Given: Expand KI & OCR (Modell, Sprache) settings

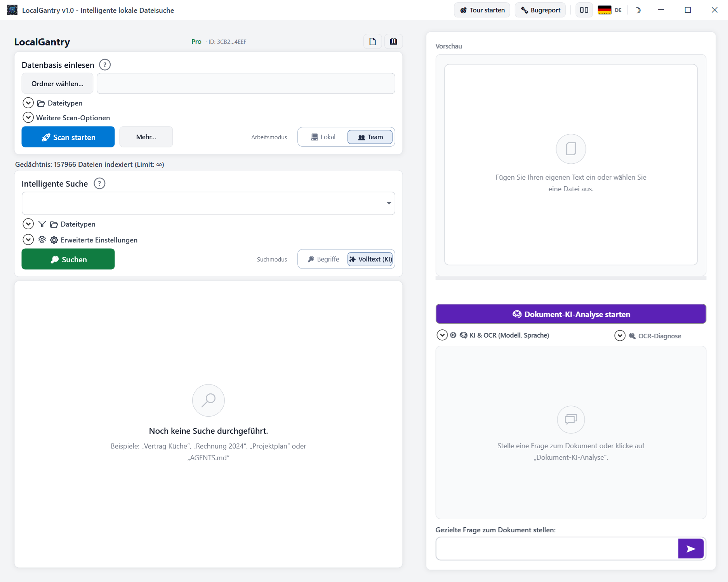Looking at the screenshot, I should (x=442, y=335).
